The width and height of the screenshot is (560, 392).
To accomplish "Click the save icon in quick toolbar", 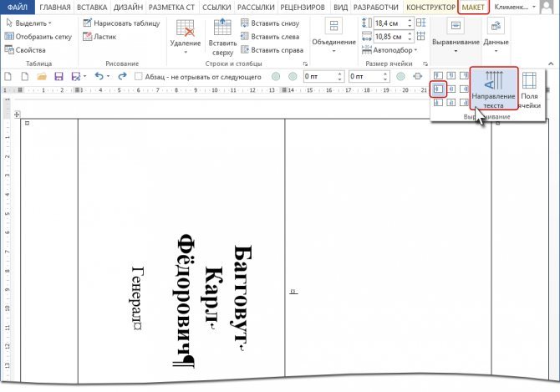I will point(59,76).
